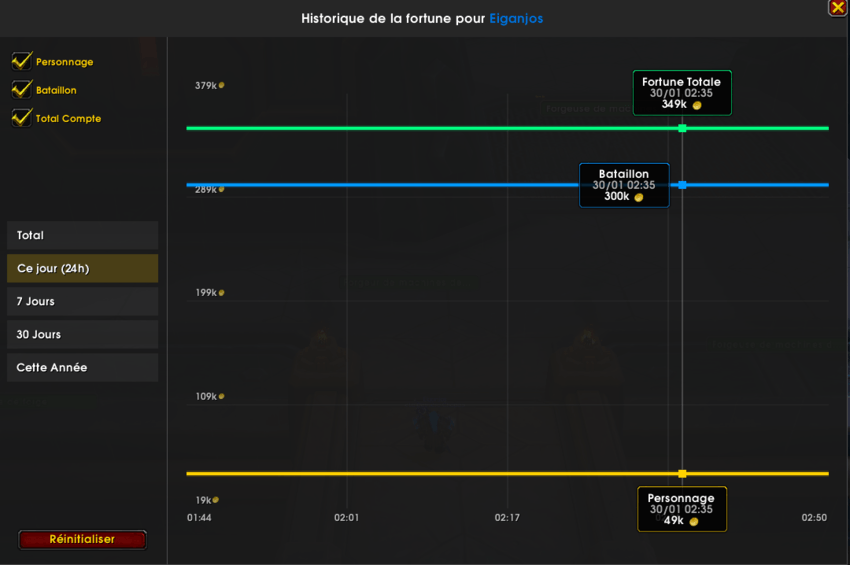Click the gold coin beside 379k

[x=221, y=85]
